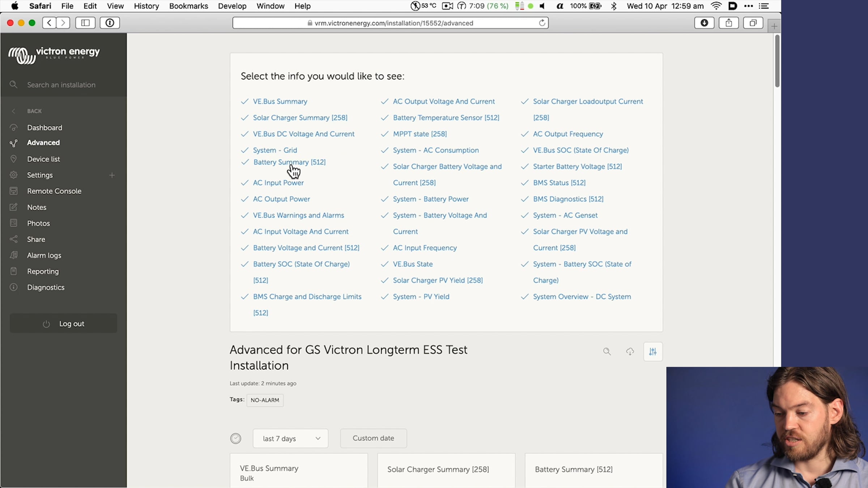Click the Log out button
This screenshot has width=868, height=488.
tap(63, 324)
